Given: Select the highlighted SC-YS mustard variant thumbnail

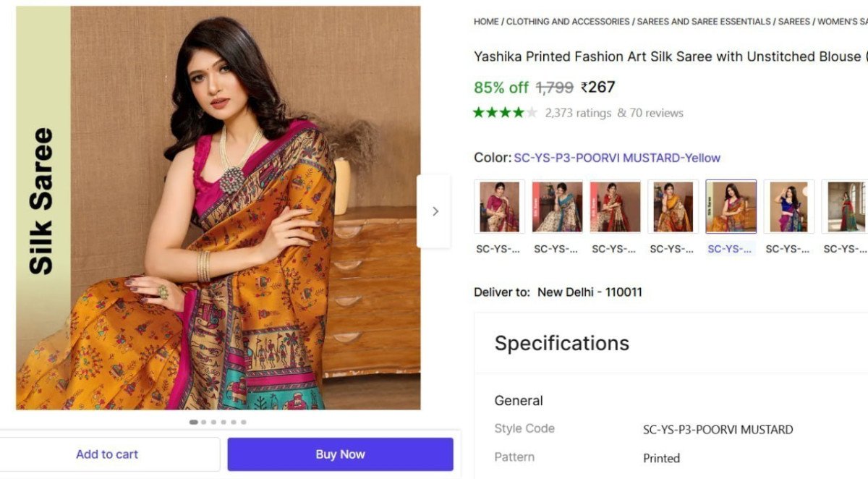Looking at the screenshot, I should tap(731, 205).
